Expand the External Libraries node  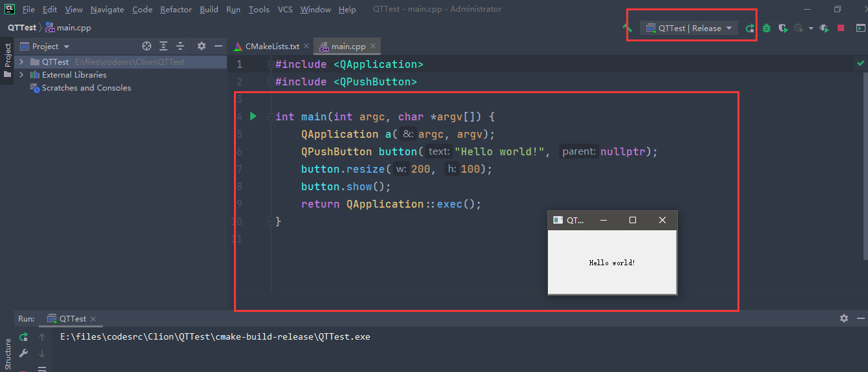tap(21, 75)
